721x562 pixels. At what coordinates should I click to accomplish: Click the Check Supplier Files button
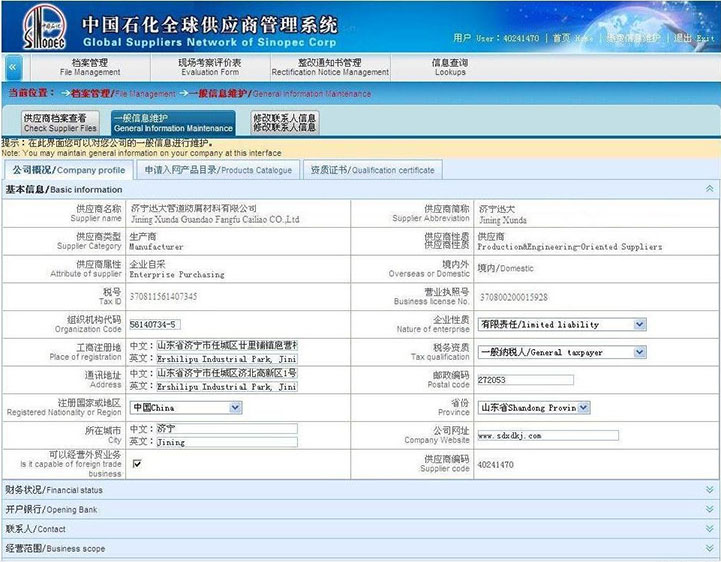62,123
